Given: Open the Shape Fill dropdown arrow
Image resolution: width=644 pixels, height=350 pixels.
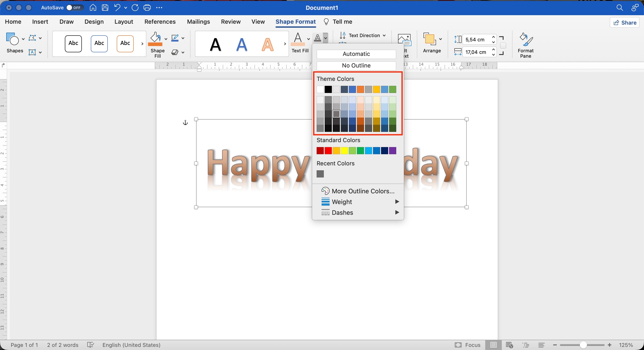Looking at the screenshot, I should [x=166, y=39].
